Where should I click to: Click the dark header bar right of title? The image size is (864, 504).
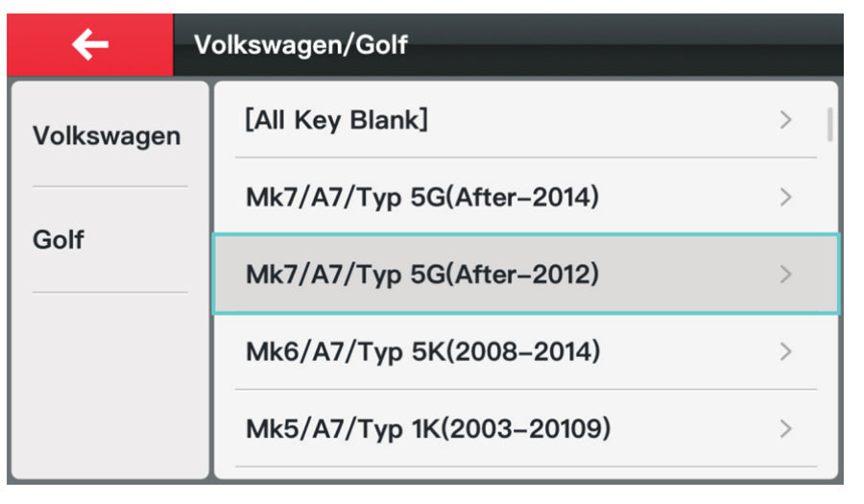pos(624,44)
